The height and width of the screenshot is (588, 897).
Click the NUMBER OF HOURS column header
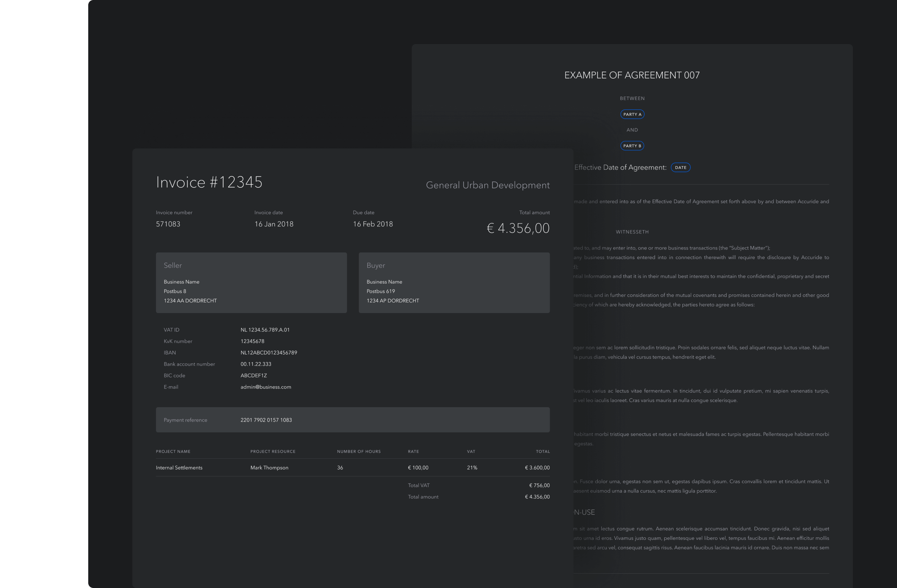click(358, 451)
